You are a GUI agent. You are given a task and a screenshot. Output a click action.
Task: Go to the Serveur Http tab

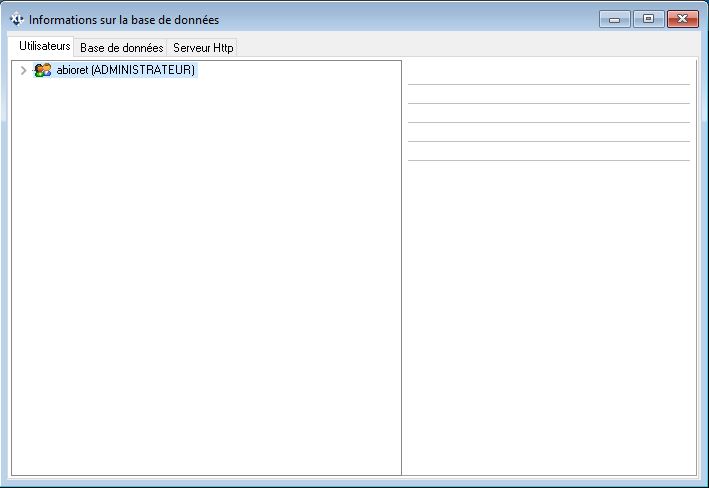coord(203,48)
